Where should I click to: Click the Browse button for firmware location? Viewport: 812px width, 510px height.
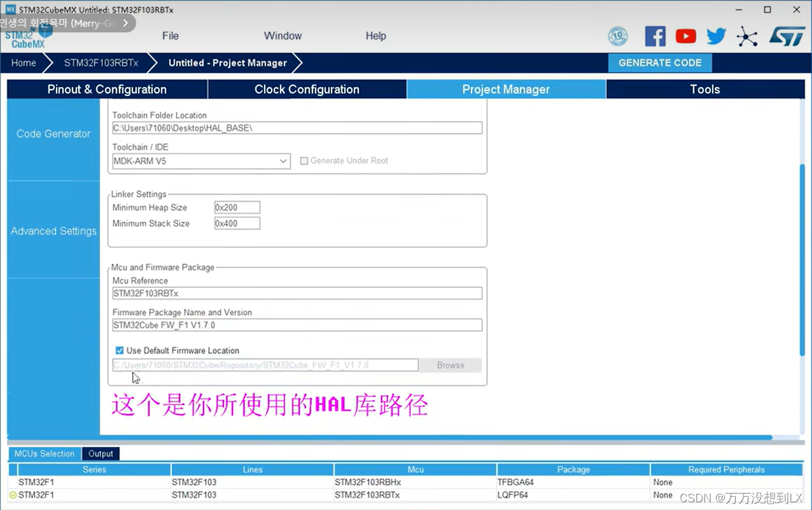coord(450,365)
